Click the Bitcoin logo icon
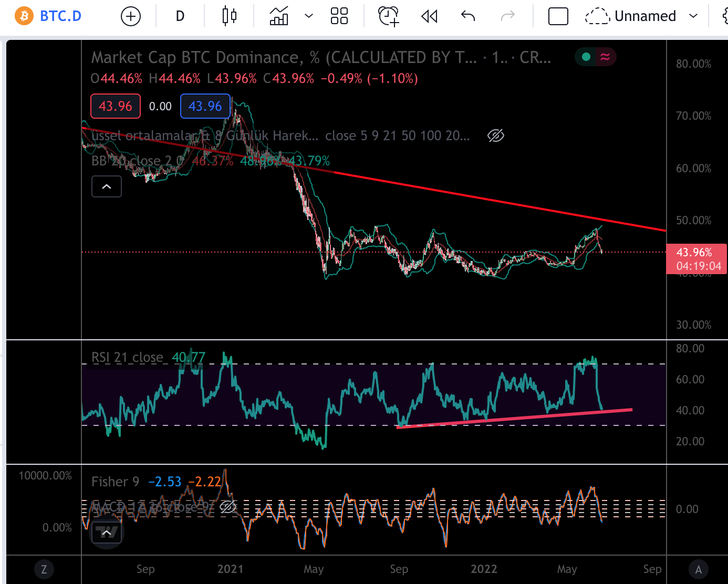This screenshot has width=728, height=584. (x=24, y=16)
